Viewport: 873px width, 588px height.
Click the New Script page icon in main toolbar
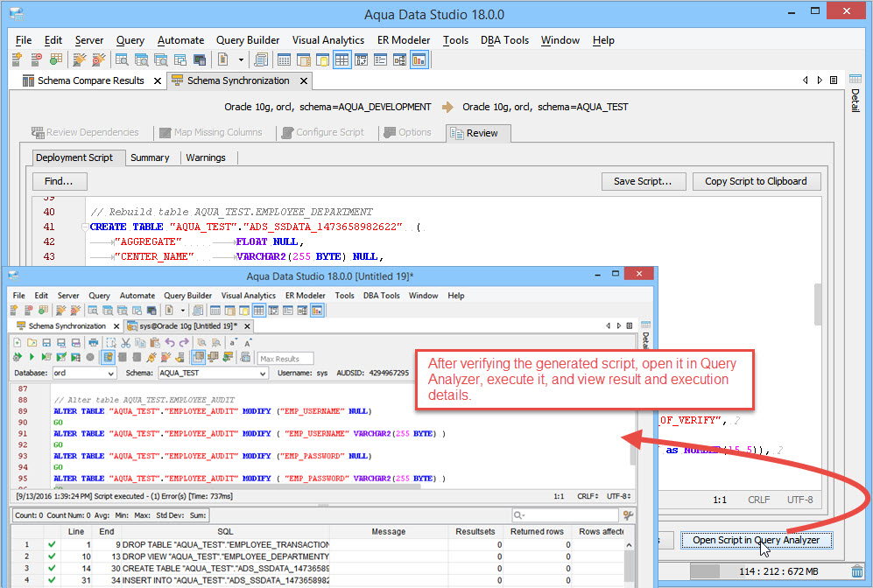(222, 59)
